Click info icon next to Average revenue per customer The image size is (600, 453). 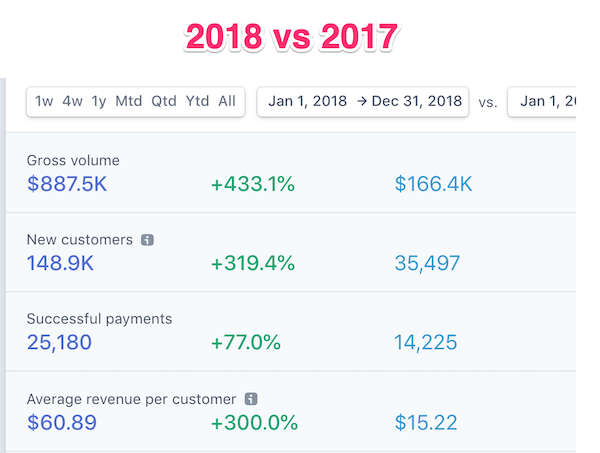(x=251, y=398)
